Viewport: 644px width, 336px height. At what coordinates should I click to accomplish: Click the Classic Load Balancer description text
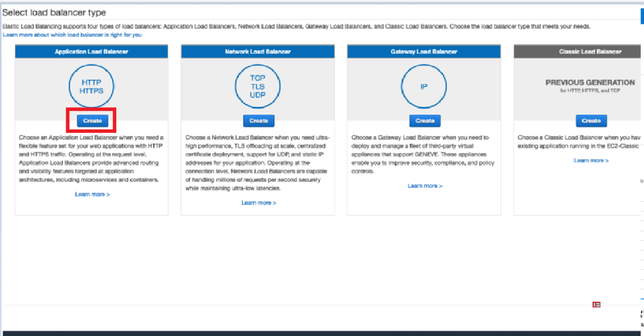(x=579, y=142)
